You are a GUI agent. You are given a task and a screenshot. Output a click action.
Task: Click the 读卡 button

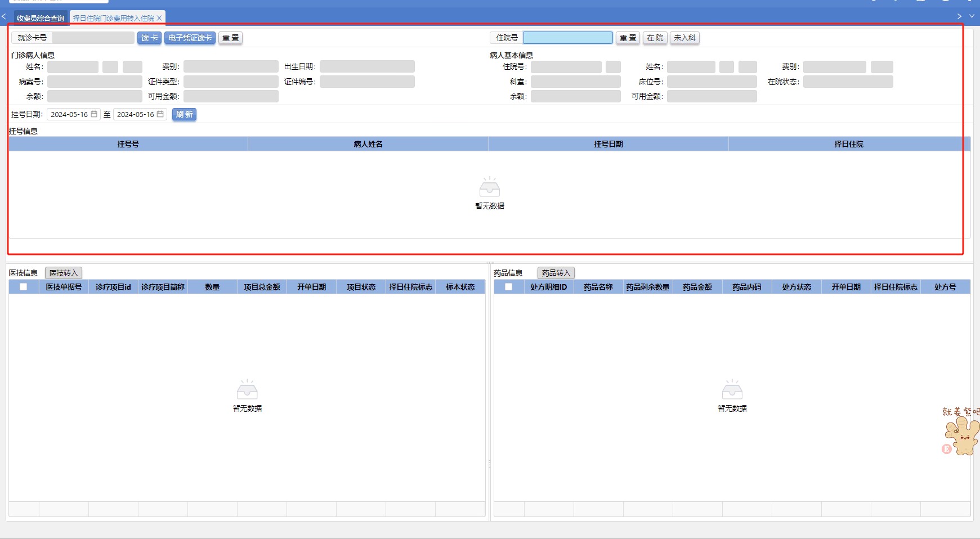tap(149, 38)
